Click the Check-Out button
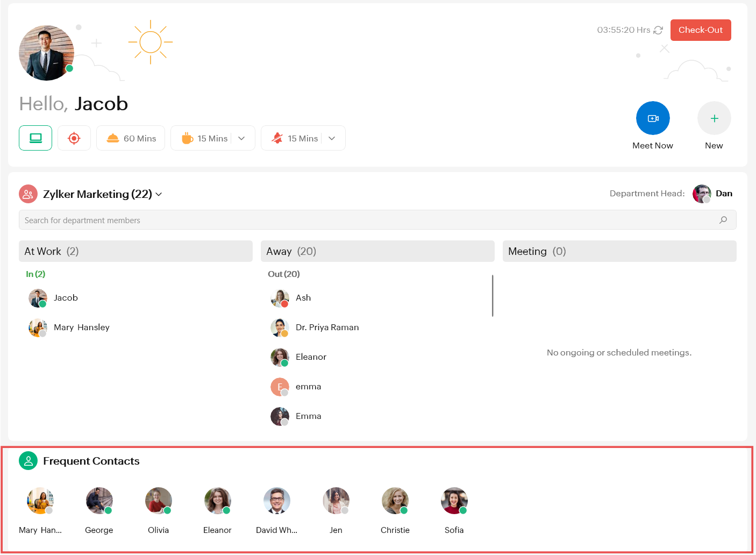 pos(701,30)
